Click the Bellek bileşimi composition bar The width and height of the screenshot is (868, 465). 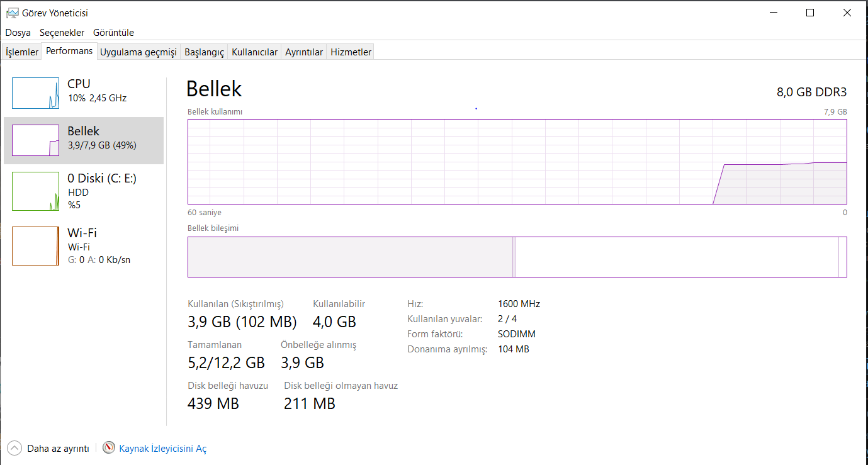pos(517,257)
